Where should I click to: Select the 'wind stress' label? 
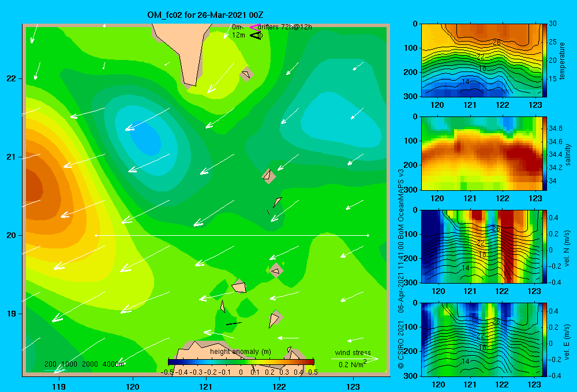(x=353, y=352)
